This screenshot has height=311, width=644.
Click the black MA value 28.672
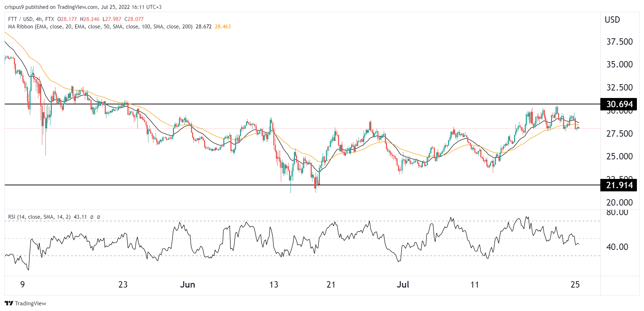[204, 27]
